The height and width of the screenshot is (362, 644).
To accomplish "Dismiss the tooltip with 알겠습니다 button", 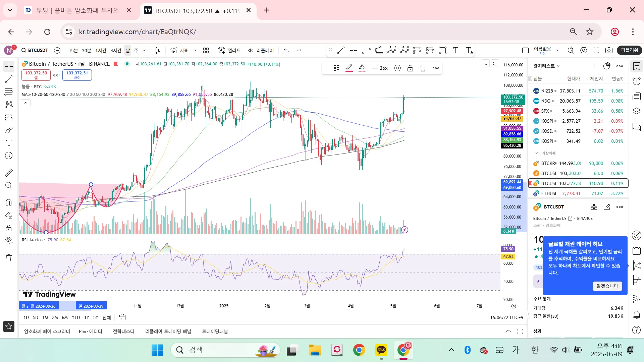I will click(607, 286).
